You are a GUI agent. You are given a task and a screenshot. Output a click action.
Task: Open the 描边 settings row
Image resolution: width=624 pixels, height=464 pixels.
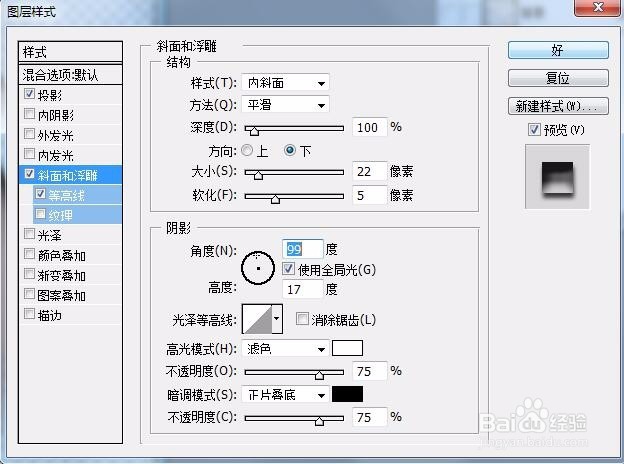coord(70,314)
